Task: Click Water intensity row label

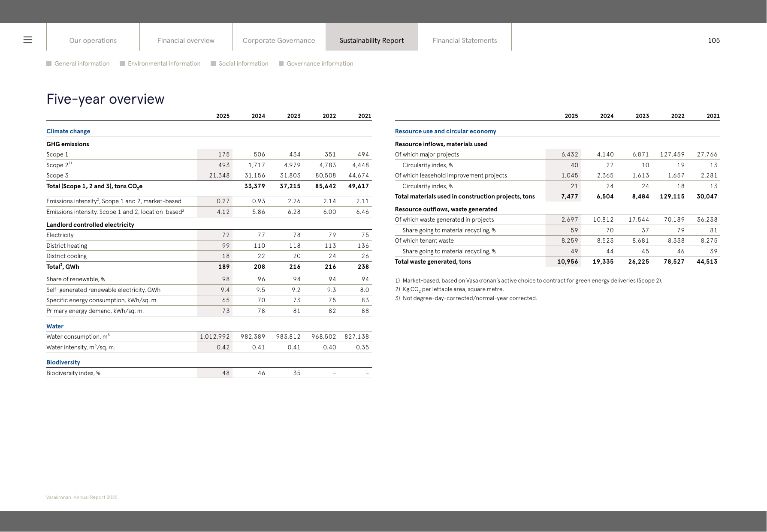Action: [x=81, y=347]
